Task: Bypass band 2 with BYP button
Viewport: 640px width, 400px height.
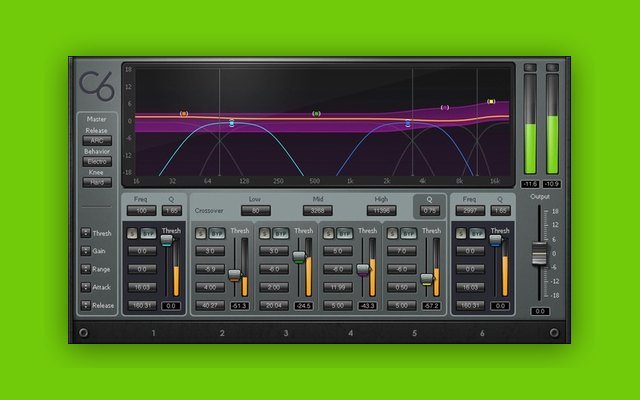Action: [x=217, y=233]
